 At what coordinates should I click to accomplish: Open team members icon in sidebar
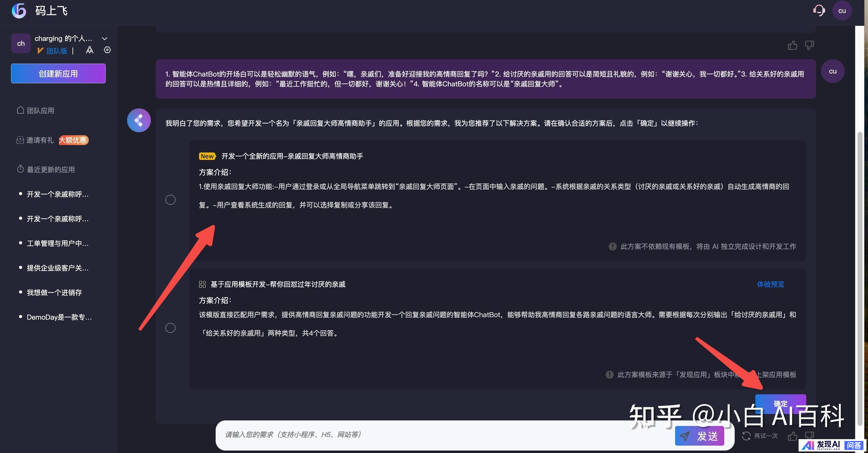(x=90, y=50)
